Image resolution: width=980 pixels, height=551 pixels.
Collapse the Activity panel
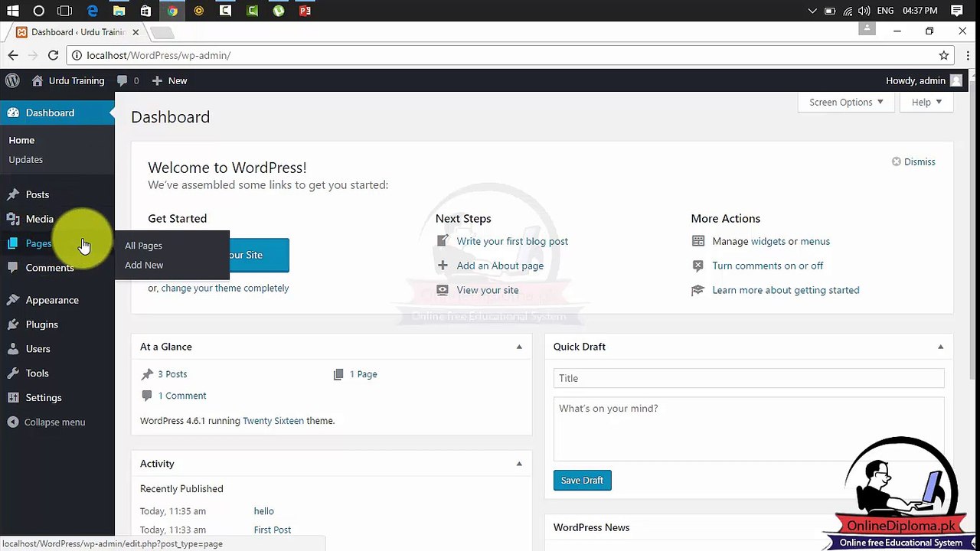click(519, 464)
